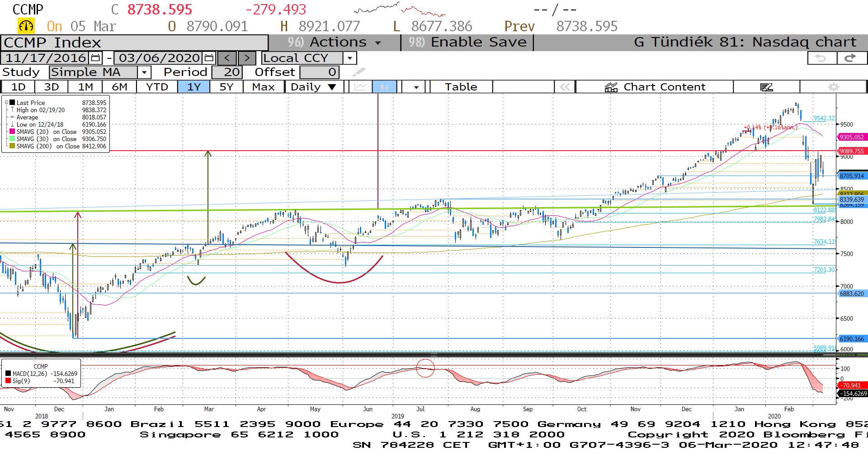Click the 8705.914 blue axis price label
The width and height of the screenshot is (868, 470).
click(852, 176)
